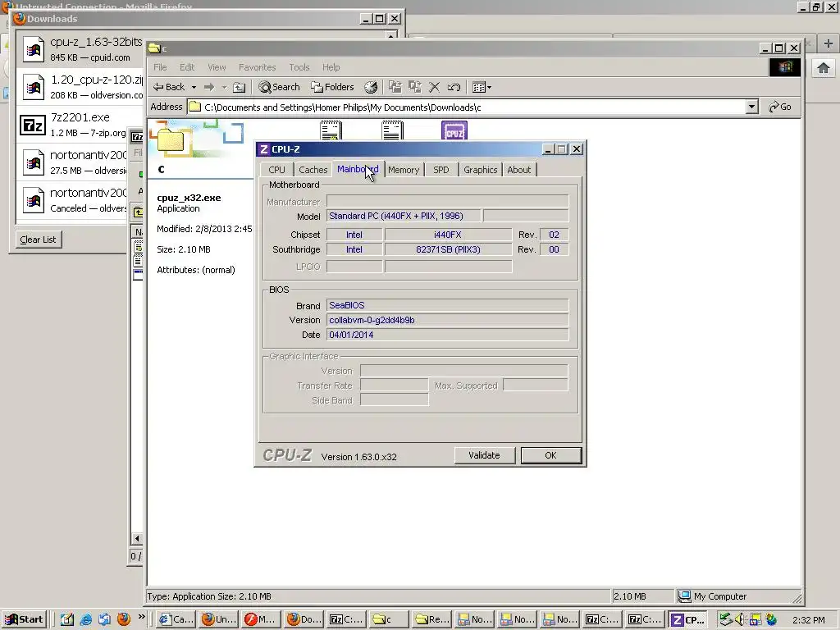Click the 82371SB (PIIX3) southbridge value
The width and height of the screenshot is (840, 630).
pyautogui.click(x=448, y=249)
